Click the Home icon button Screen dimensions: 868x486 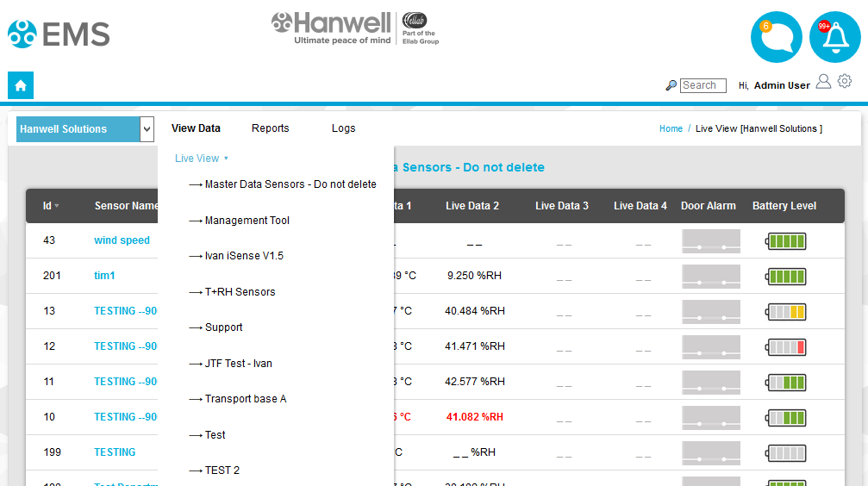pyautogui.click(x=21, y=85)
